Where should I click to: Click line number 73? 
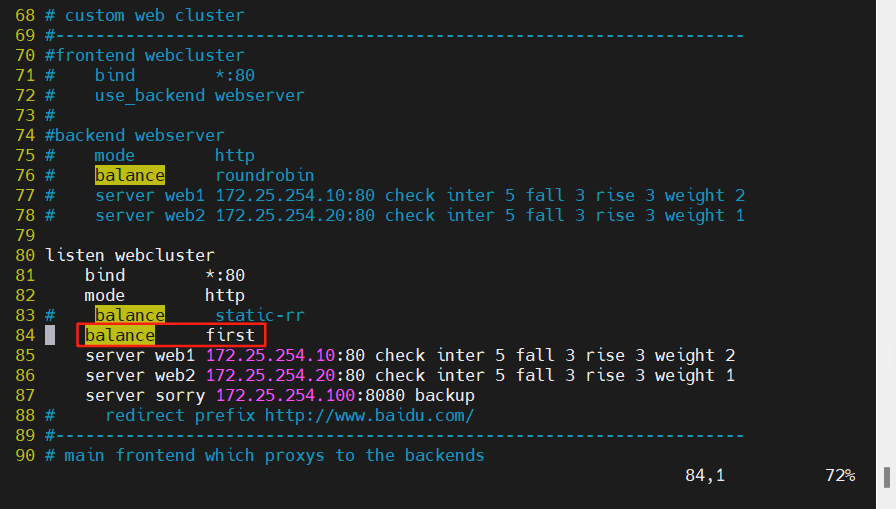click(x=25, y=115)
